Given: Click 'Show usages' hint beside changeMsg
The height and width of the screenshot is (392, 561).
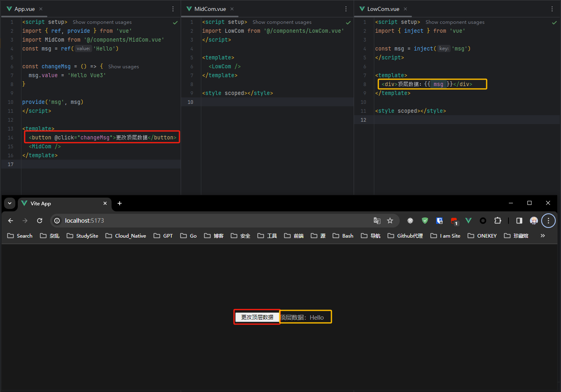Looking at the screenshot, I should click(124, 67).
